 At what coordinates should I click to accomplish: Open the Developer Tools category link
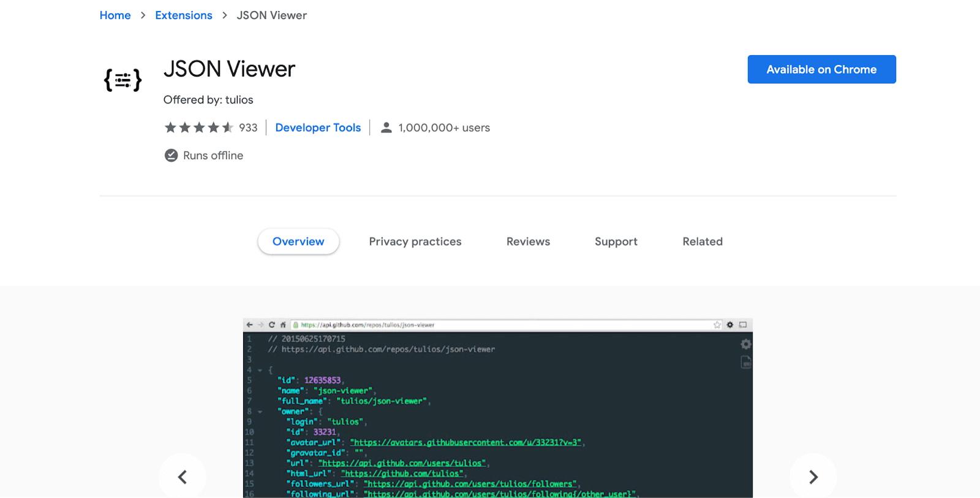[x=318, y=127]
